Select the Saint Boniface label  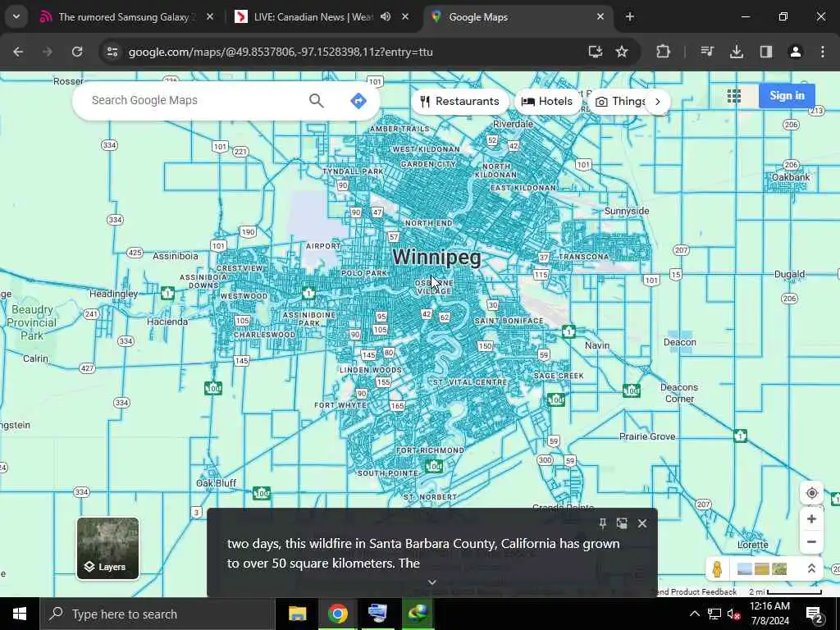click(x=509, y=321)
